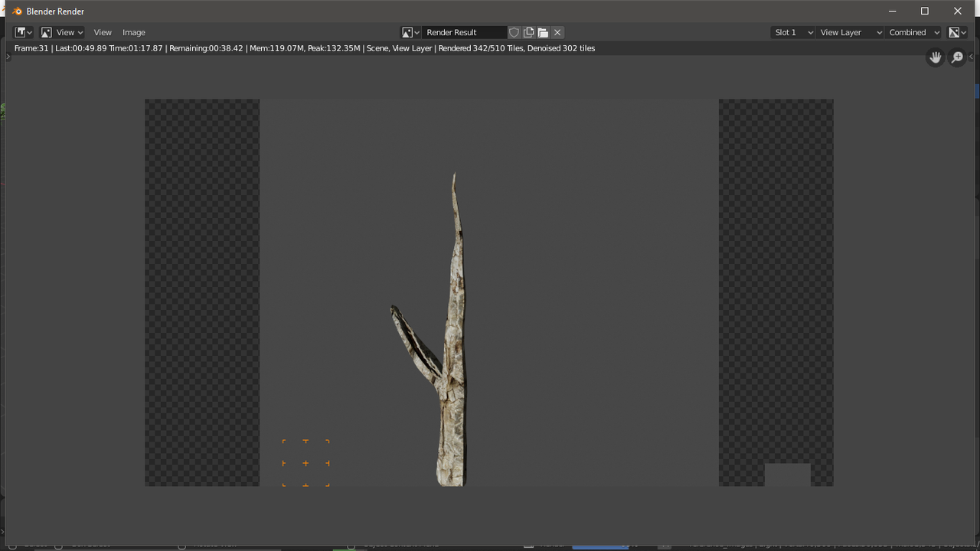The image size is (980, 551).
Task: Unlink the Render Result image
Action: 557,32
